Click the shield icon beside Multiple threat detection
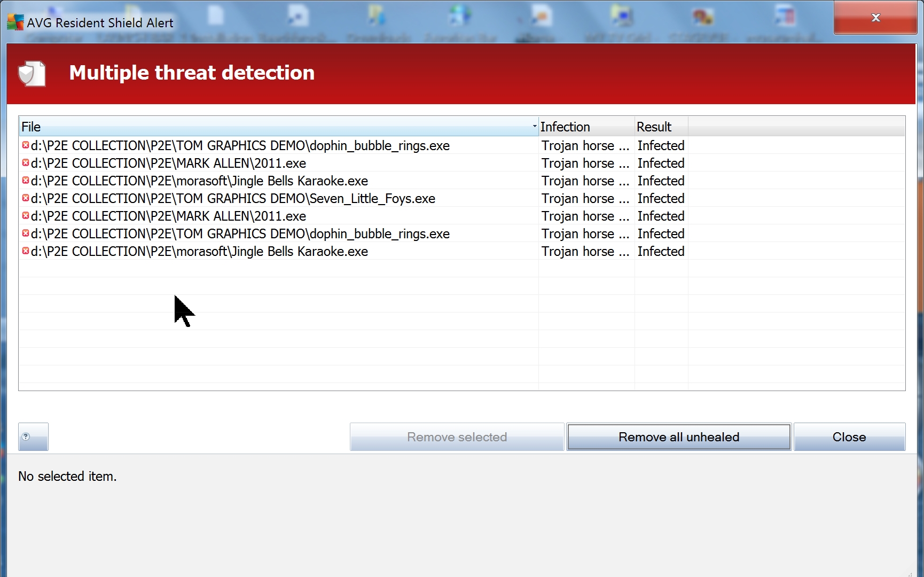 point(32,74)
